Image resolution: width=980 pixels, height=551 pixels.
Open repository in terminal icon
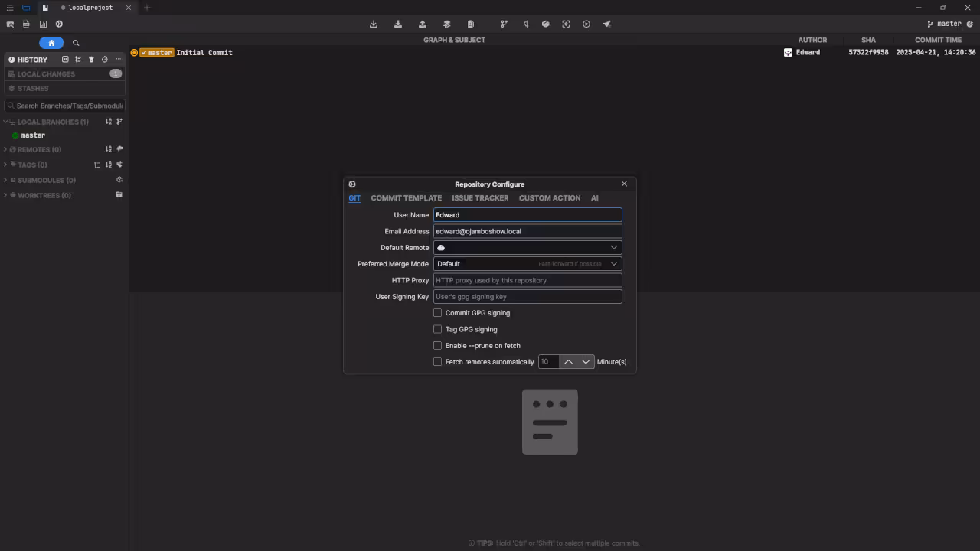point(26,24)
